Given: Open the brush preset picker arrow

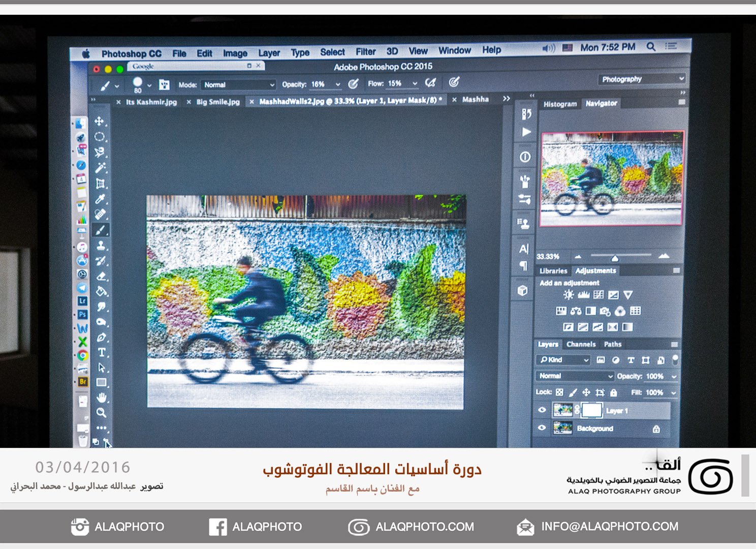Looking at the screenshot, I should point(149,85).
